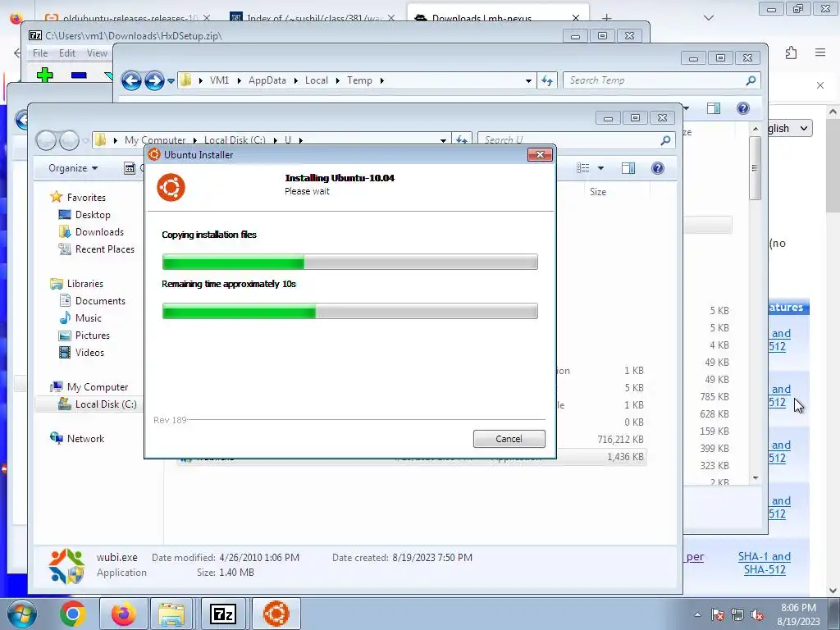Open File menu in 7-Zip window
This screenshot has width=840, height=630.
[40, 53]
